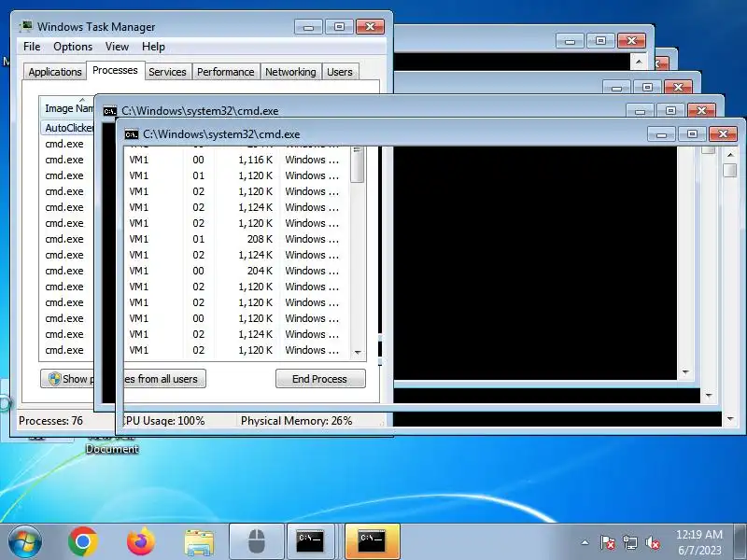Open the Windows Start menu

tap(25, 541)
